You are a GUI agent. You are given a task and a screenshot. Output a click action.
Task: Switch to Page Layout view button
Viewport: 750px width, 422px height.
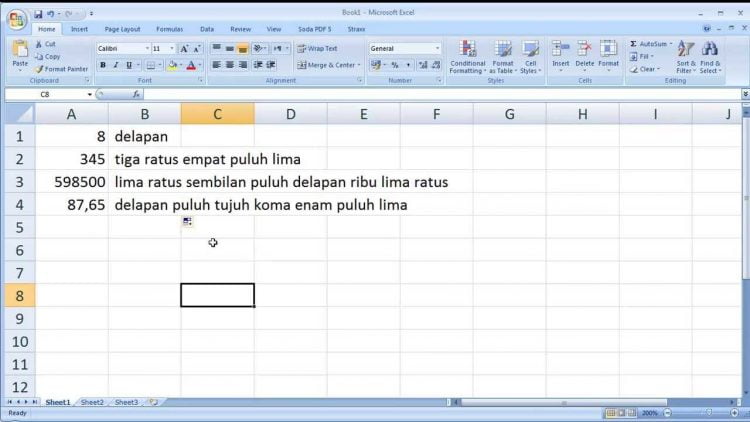pyautogui.click(x=621, y=413)
